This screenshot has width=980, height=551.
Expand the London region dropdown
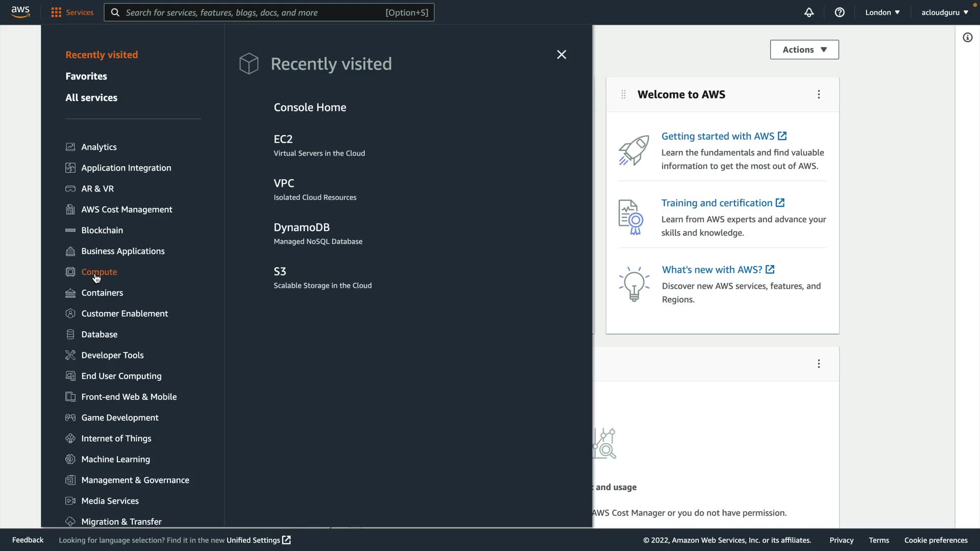point(882,12)
